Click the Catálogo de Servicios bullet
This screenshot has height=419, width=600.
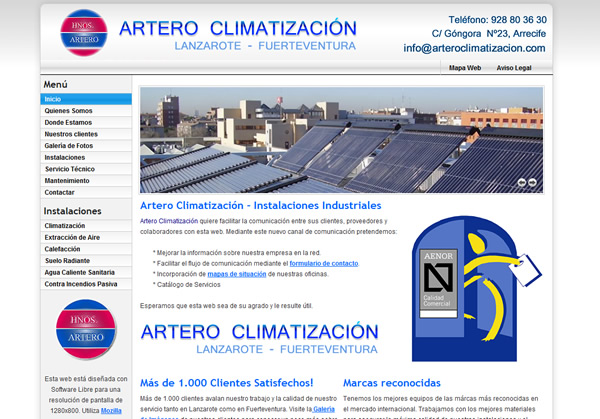(x=189, y=285)
